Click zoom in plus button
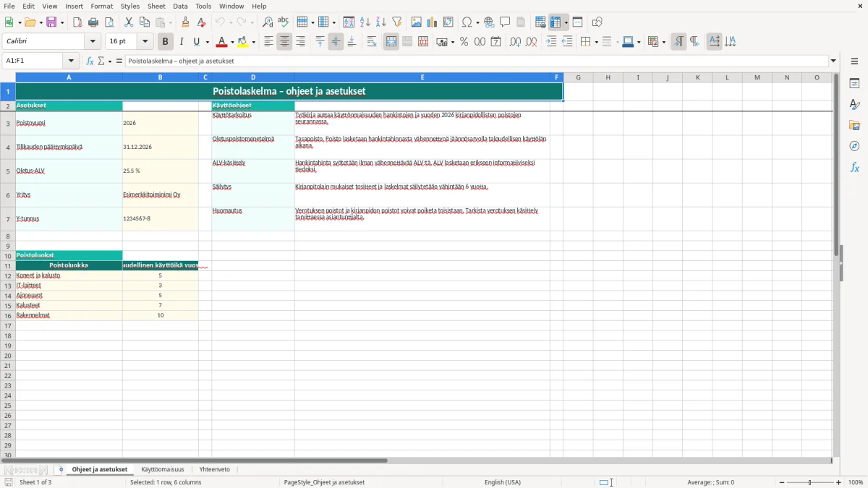 pos(839,482)
